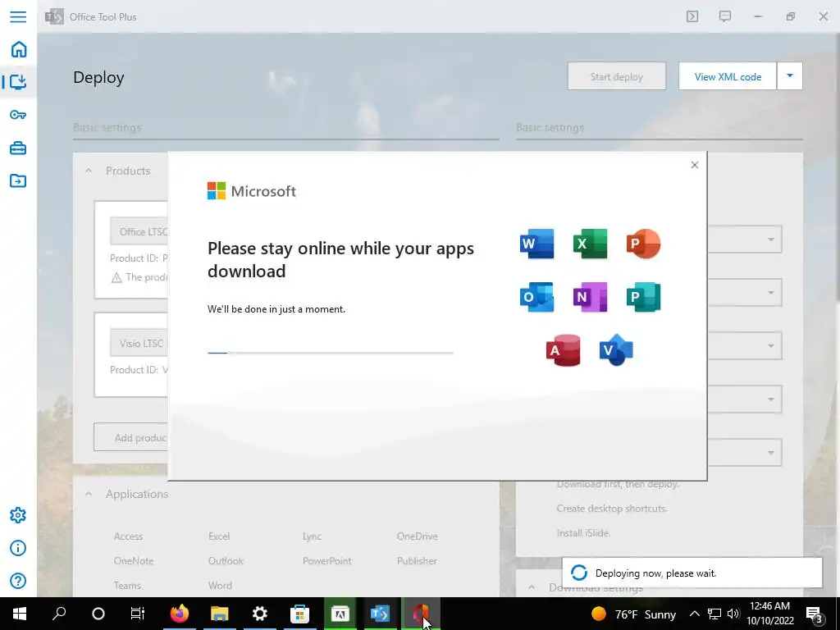Viewport: 840px width, 630px height.
Task: Open Firefox from the taskbar
Action: click(x=180, y=614)
